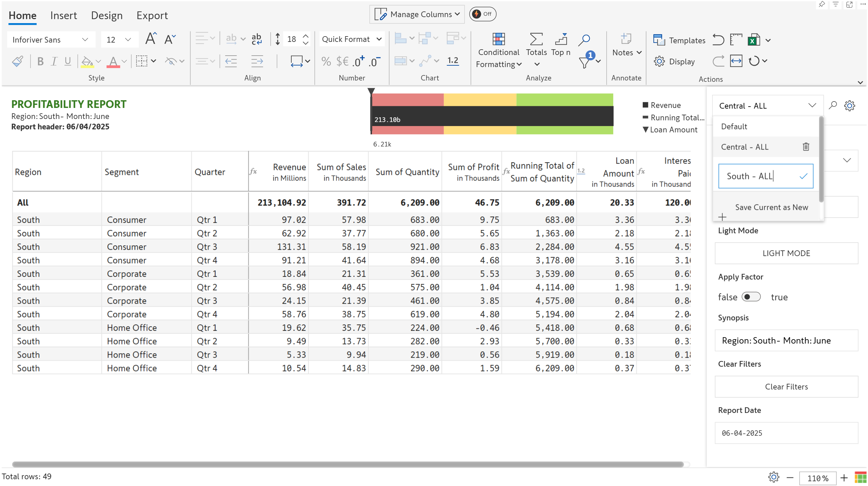
Task: Open the Export tab
Action: [x=152, y=15]
